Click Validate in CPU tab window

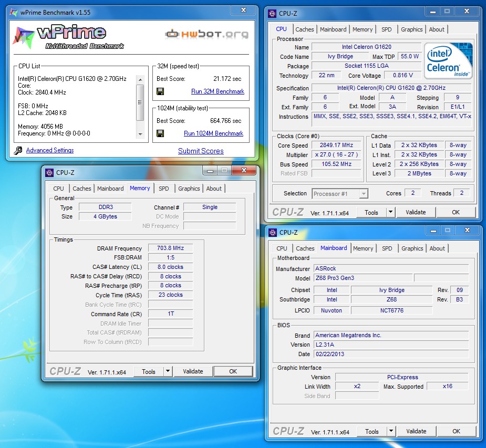[x=416, y=212]
